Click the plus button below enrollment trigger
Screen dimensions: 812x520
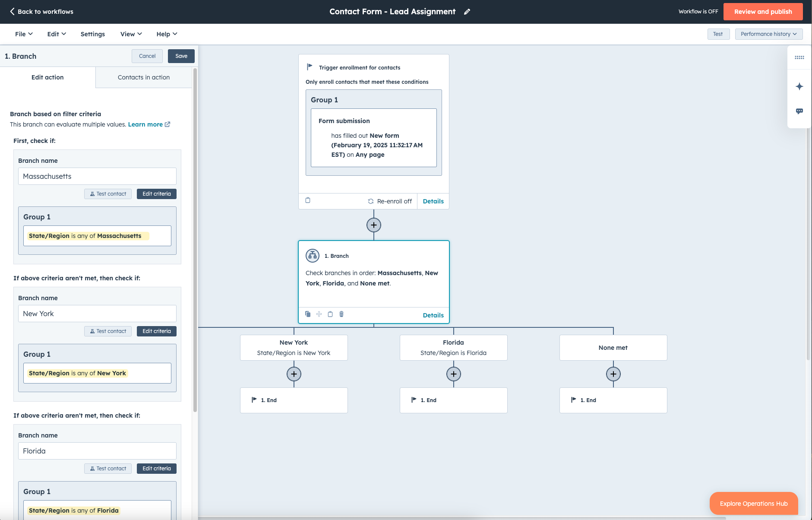(373, 225)
